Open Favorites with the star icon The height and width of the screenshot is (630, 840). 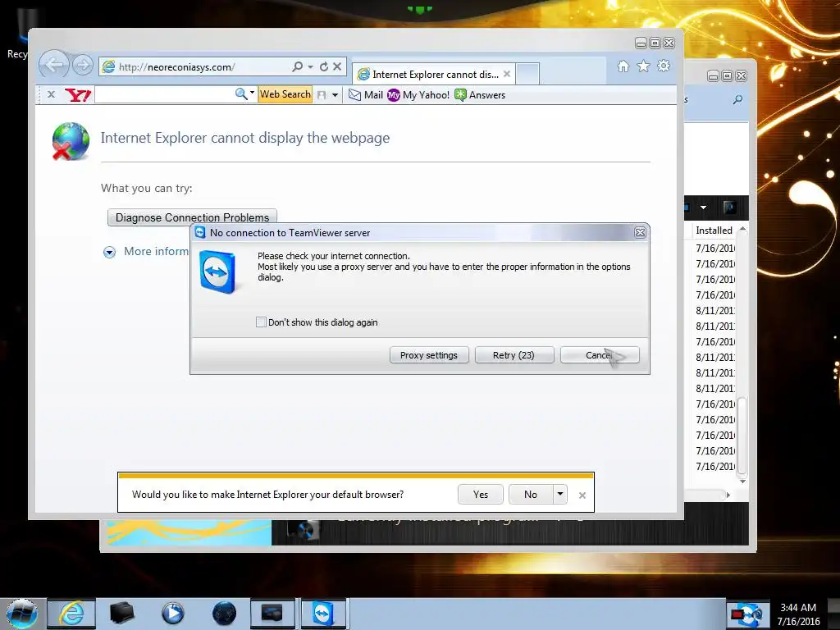(643, 66)
